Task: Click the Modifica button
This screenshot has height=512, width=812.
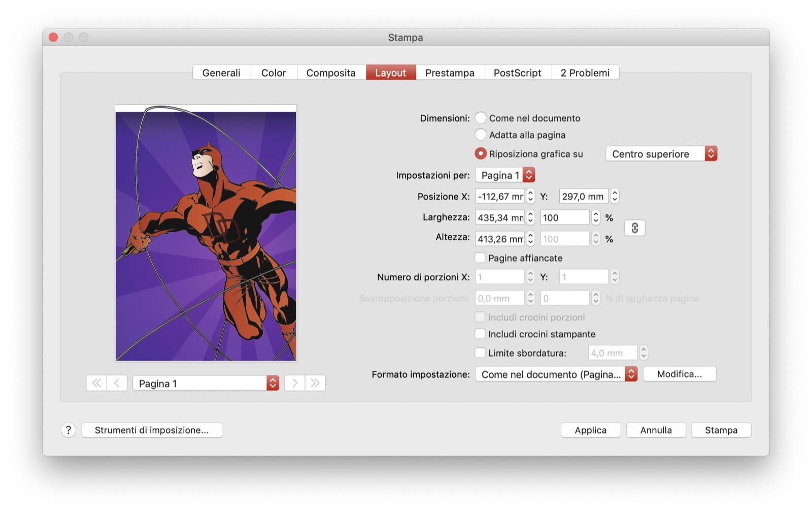Action: pos(680,374)
